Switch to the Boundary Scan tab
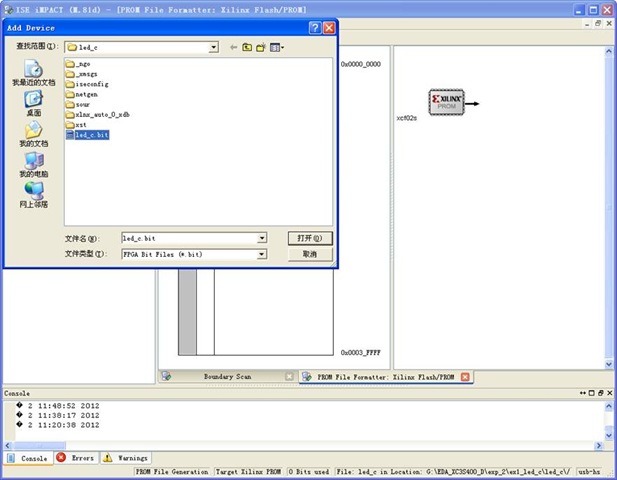The width and height of the screenshot is (617, 480). (227, 377)
